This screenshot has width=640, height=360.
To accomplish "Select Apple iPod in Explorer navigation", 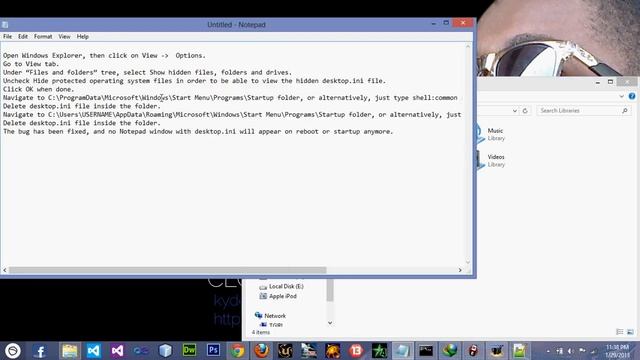I will [x=278, y=296].
